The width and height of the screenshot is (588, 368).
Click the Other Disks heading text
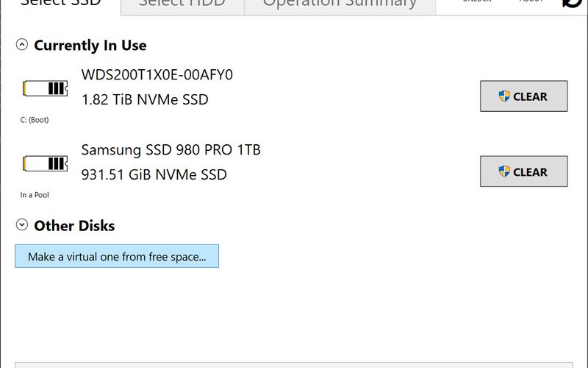click(74, 226)
